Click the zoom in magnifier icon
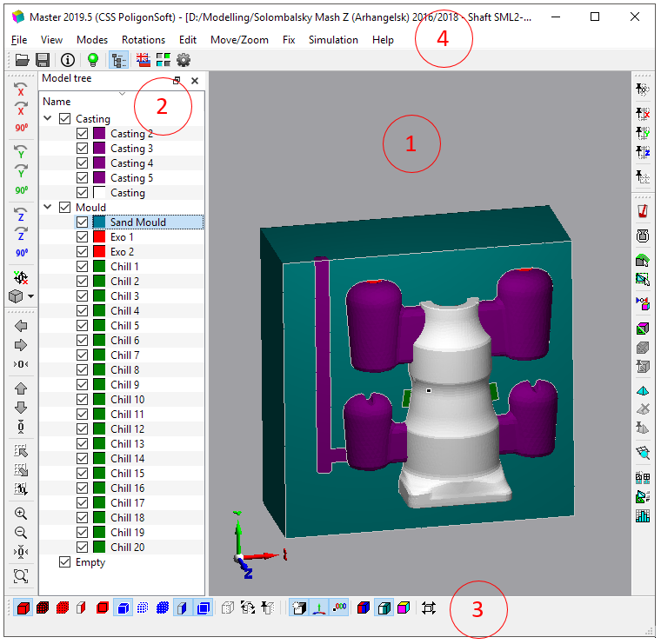The image size is (661, 644). pyautogui.click(x=21, y=514)
